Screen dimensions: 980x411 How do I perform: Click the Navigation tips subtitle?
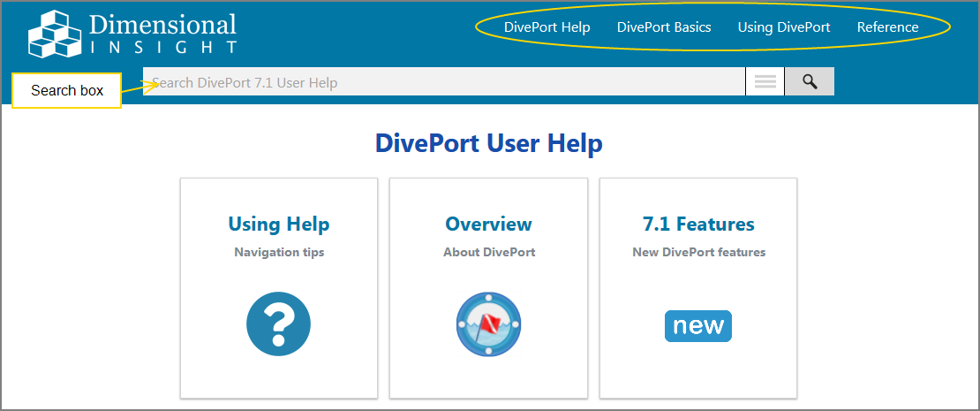click(279, 252)
